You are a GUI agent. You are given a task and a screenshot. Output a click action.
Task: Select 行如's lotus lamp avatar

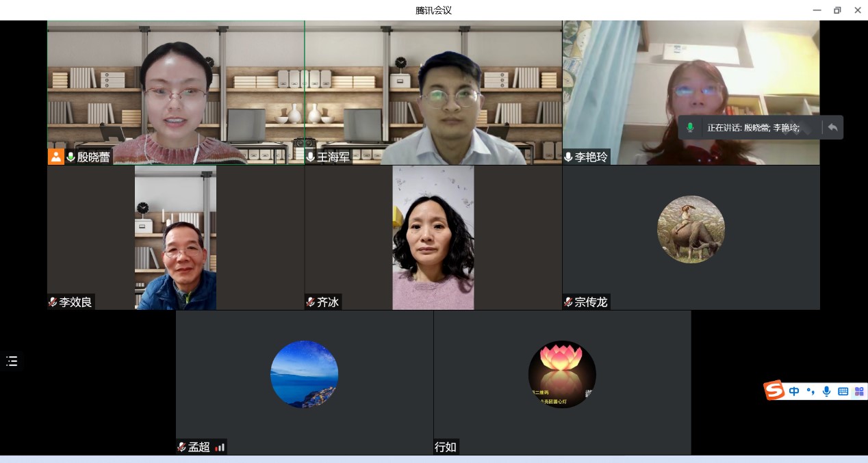pos(562,374)
